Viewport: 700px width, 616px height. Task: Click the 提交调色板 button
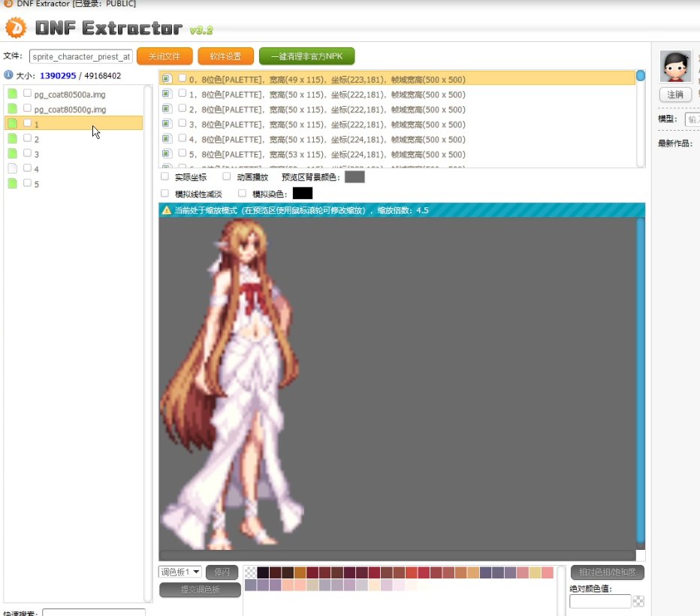200,590
